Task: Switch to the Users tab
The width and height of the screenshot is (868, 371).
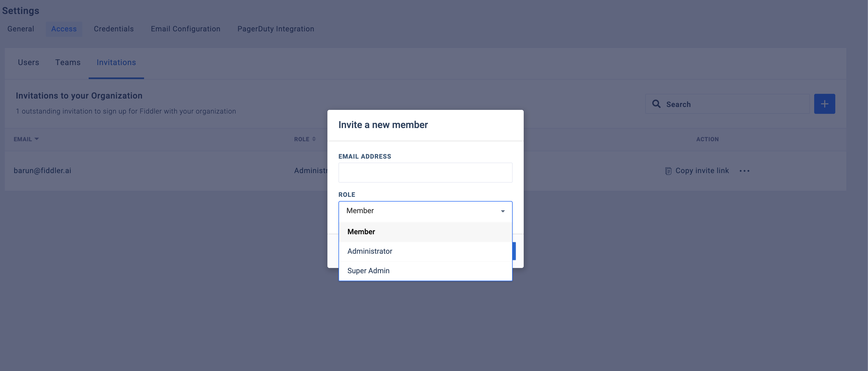Action: [28, 62]
